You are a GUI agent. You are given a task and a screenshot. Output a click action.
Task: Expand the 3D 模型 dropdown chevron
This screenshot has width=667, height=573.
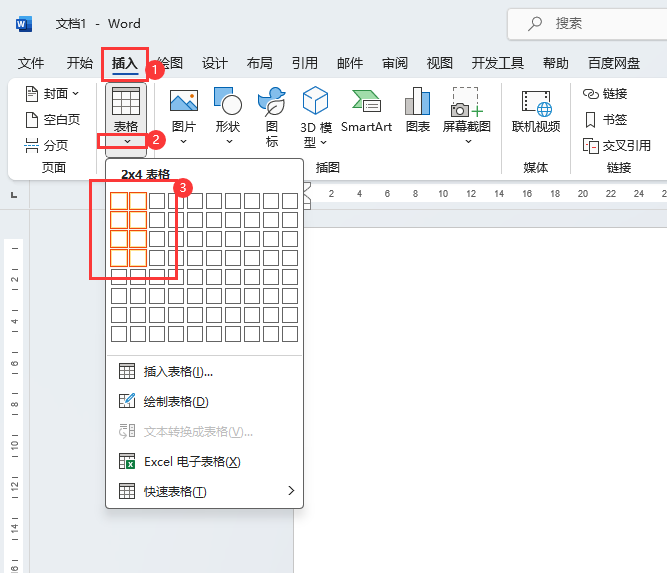point(323,143)
